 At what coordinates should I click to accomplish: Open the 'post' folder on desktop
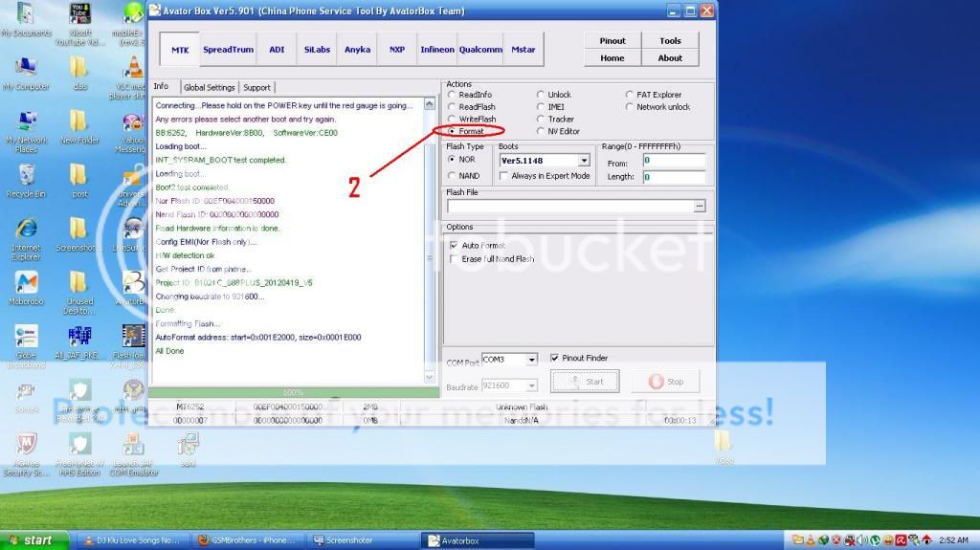[79, 181]
